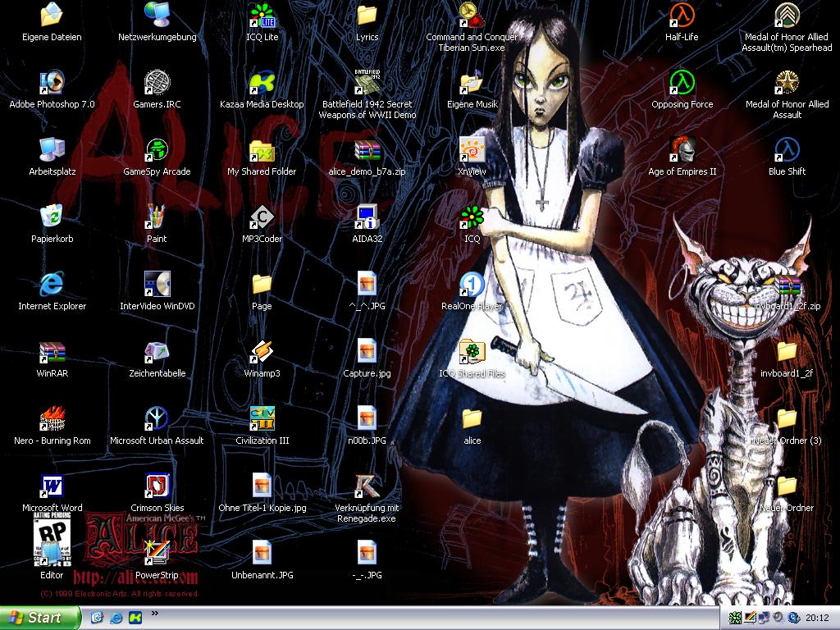Launch the Editor notepad shortcut
Viewport: 840px width, 630px height.
click(x=52, y=554)
